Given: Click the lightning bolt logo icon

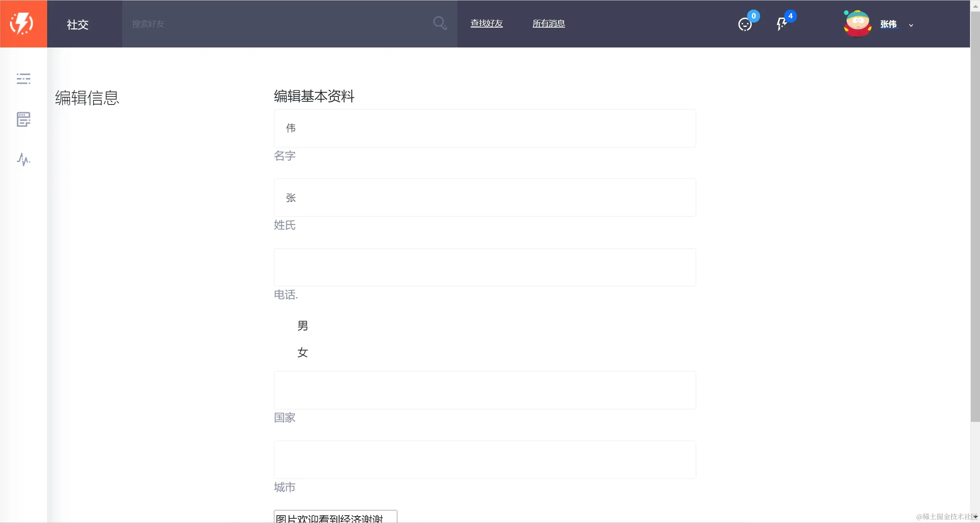Looking at the screenshot, I should pyautogui.click(x=22, y=24).
